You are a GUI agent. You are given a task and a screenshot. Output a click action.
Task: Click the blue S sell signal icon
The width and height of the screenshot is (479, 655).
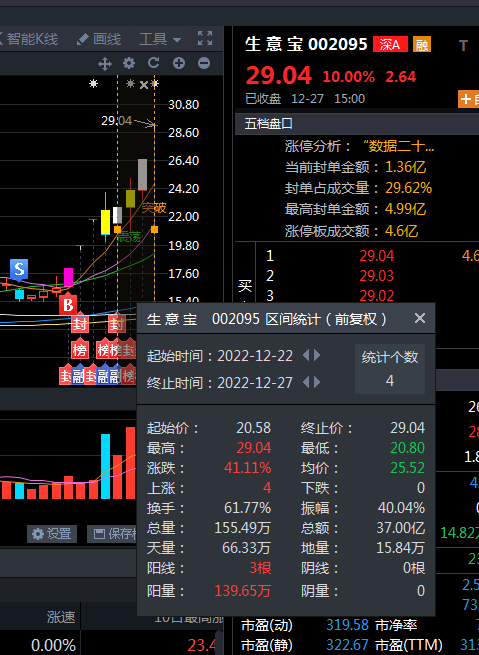tap(19, 269)
